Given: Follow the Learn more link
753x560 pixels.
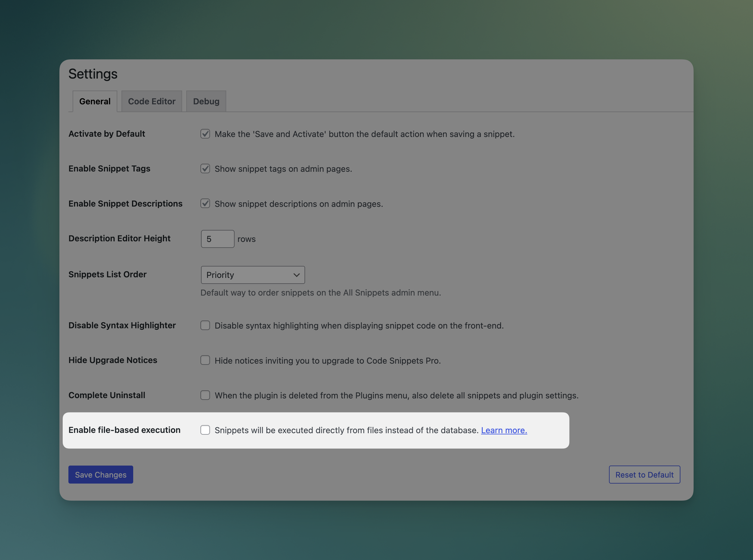Looking at the screenshot, I should pyautogui.click(x=504, y=430).
